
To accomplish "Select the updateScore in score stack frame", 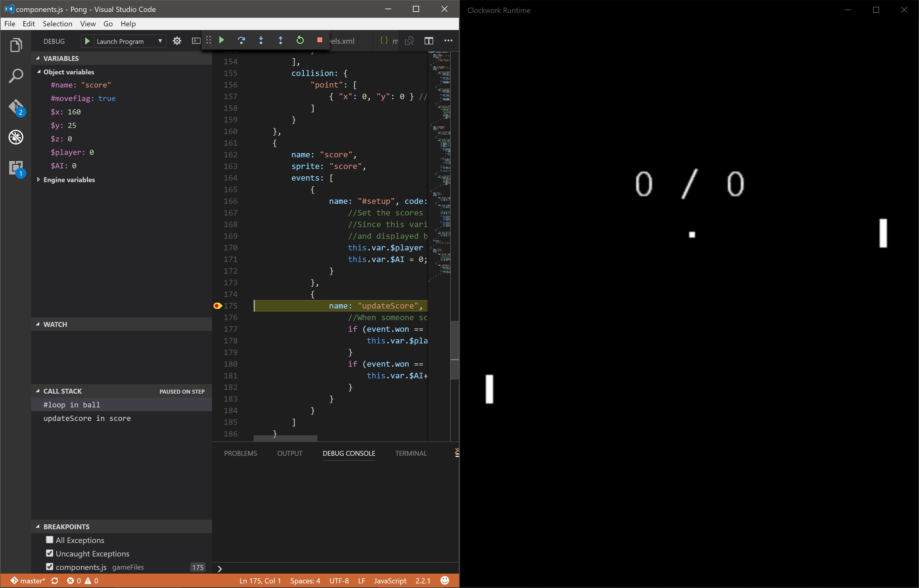I will [87, 418].
